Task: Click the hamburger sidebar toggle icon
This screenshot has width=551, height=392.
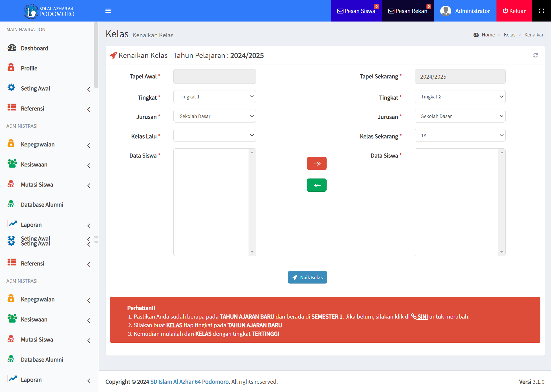Action: [108, 11]
